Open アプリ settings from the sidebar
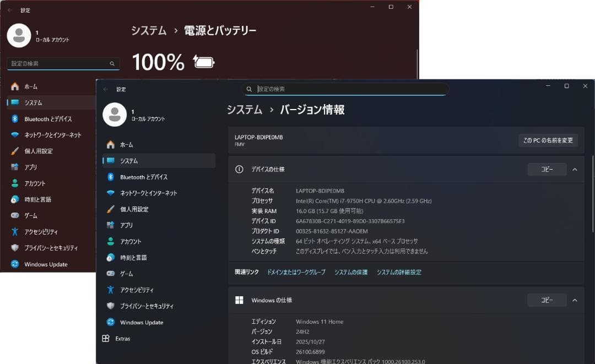The width and height of the screenshot is (595, 364). pos(126,225)
